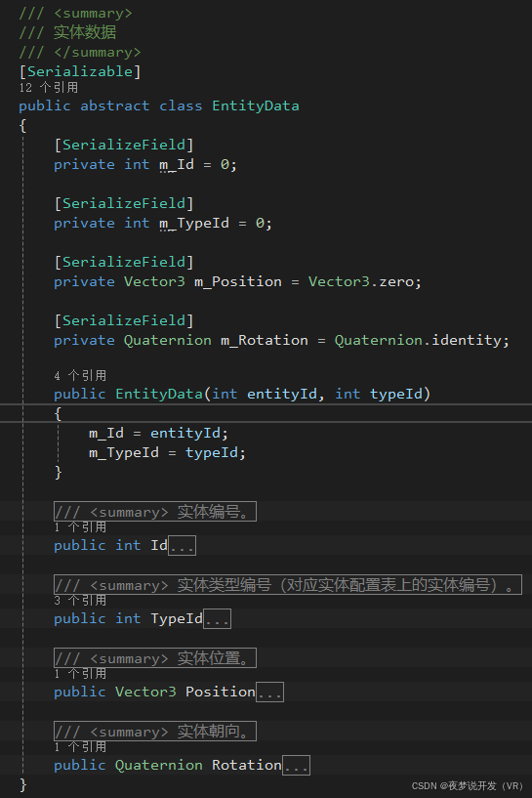Click the statement 'm_Id = entityId;'
Image resolution: width=532 pixels, height=798 pixels.
(159, 433)
